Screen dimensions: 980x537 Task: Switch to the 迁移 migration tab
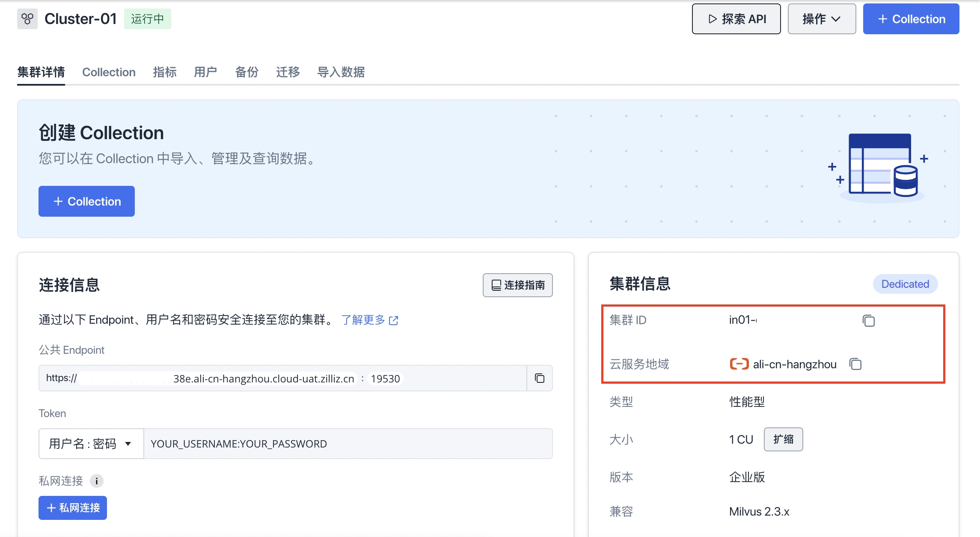pos(288,72)
